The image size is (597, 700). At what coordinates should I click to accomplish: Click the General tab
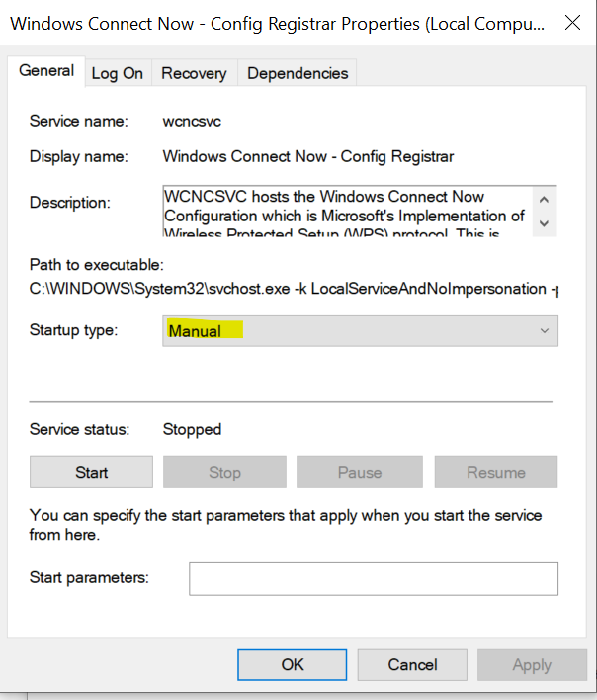[46, 71]
